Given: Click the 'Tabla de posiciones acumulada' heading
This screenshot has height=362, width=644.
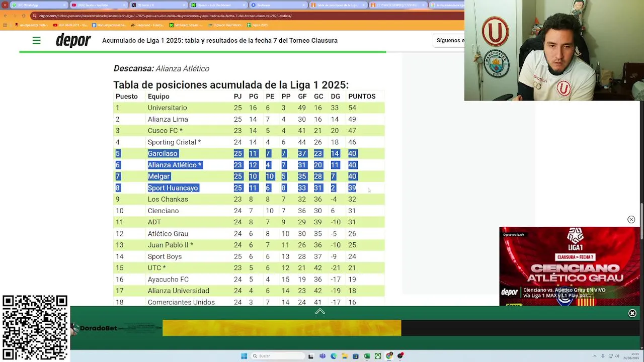Looking at the screenshot, I should (231, 85).
